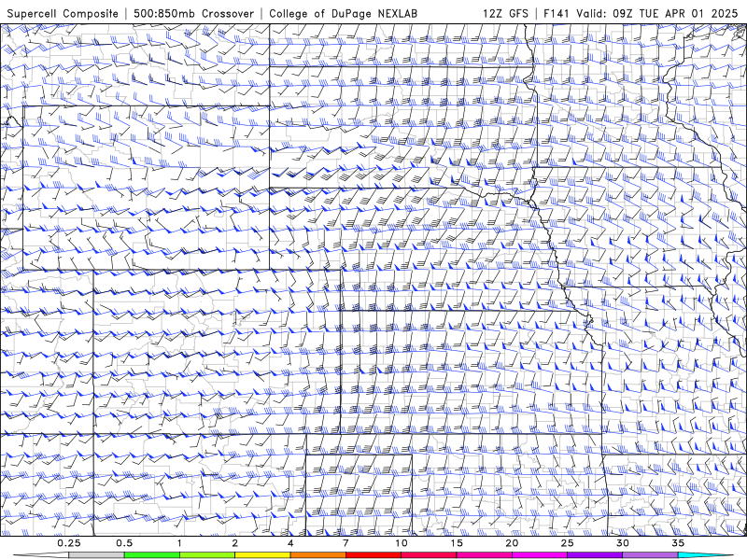Screen dimensions: 747x560
Task: Click the legend value "0.25"
Action: pos(69,543)
